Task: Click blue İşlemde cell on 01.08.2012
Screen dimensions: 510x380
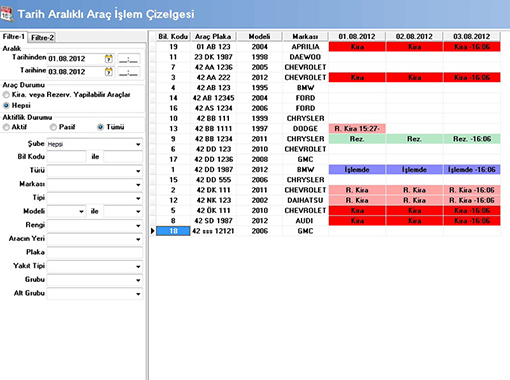Action: 357,169
